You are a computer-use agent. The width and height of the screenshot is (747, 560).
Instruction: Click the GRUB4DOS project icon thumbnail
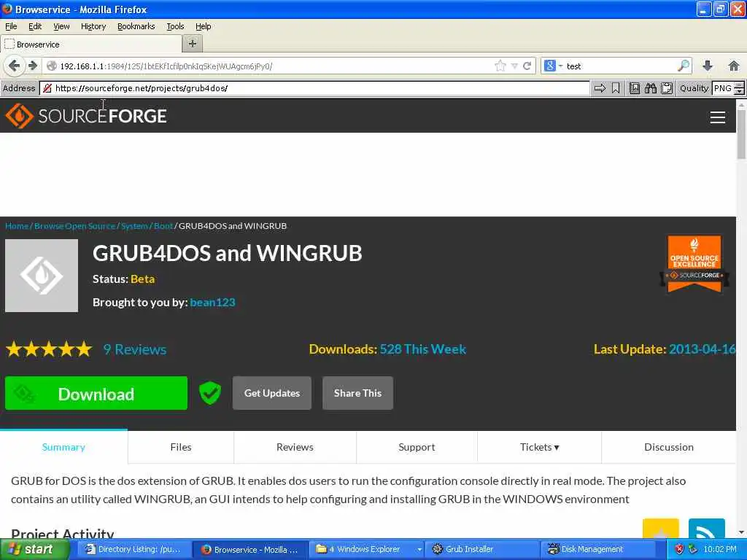(42, 276)
